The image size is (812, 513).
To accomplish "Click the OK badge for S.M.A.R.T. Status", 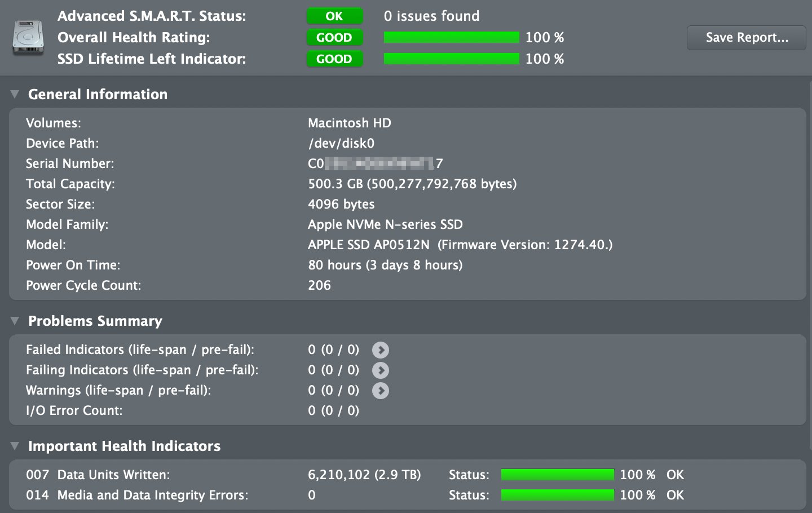I will click(x=334, y=16).
